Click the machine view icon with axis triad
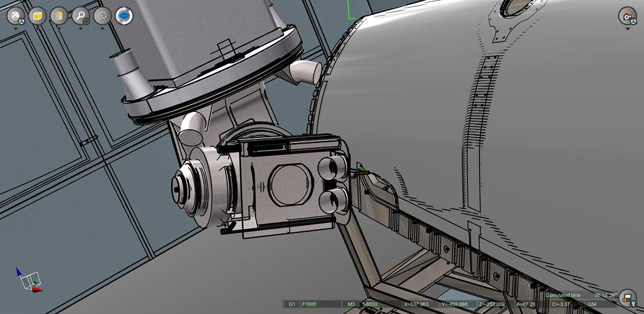This screenshot has width=644, height=314. pos(15,16)
